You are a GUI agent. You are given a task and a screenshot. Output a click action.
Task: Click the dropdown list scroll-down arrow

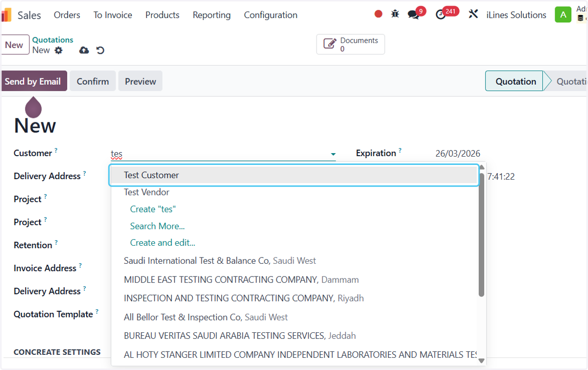pos(482,361)
